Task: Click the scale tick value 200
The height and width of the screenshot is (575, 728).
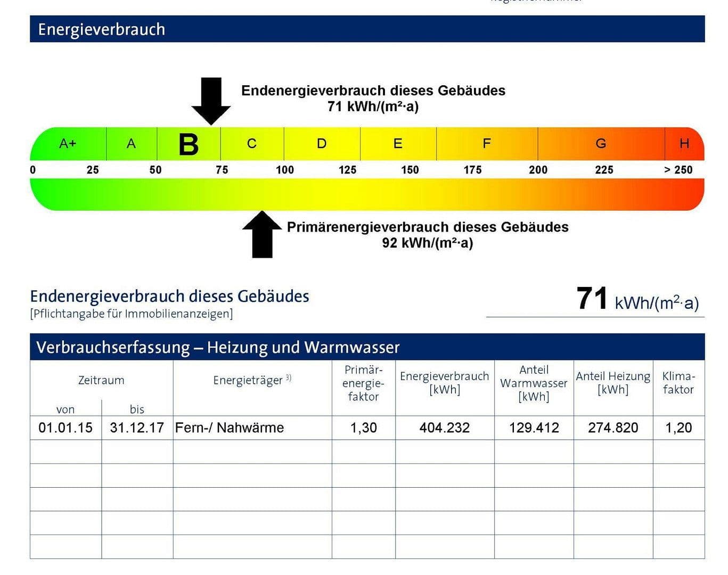Action: coord(538,170)
